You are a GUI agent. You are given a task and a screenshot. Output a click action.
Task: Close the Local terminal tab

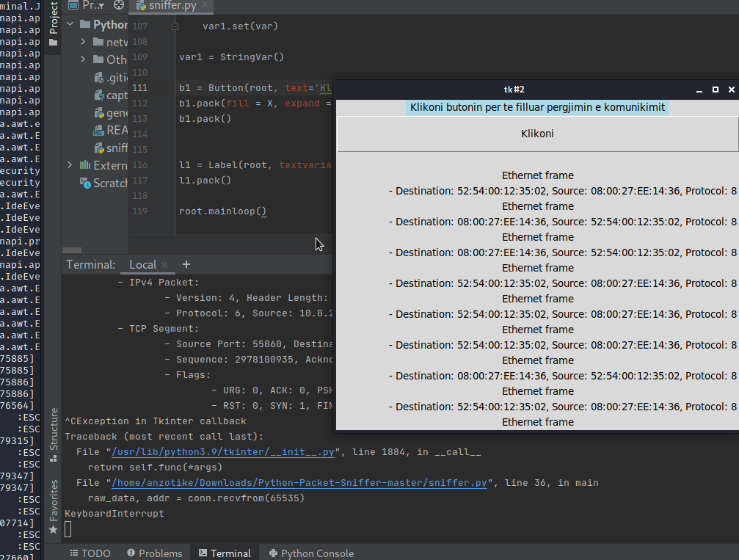(164, 265)
